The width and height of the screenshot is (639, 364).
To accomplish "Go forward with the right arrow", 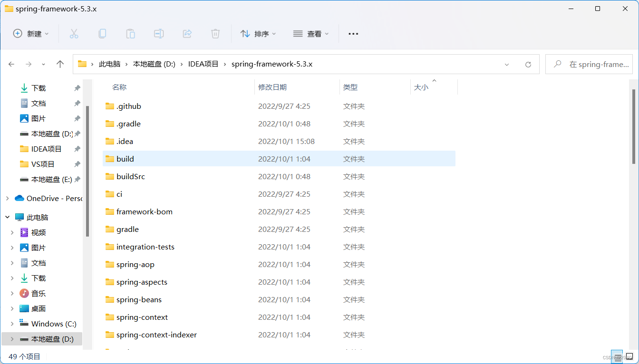I will click(29, 64).
